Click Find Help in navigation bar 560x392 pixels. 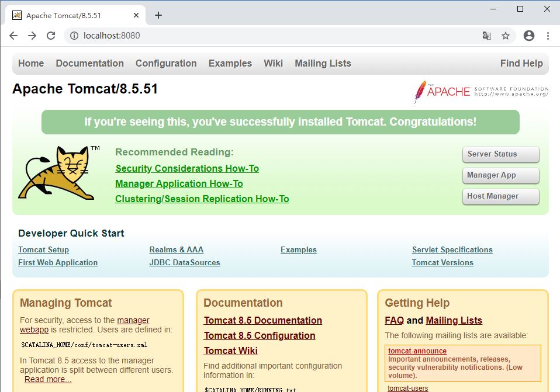[x=521, y=63]
